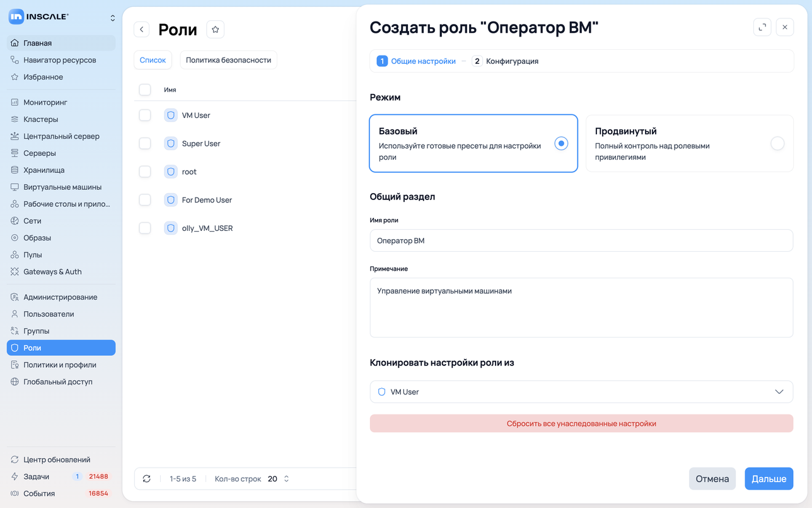
Task: Switch to the Политика безопасности tab
Action: 228,60
